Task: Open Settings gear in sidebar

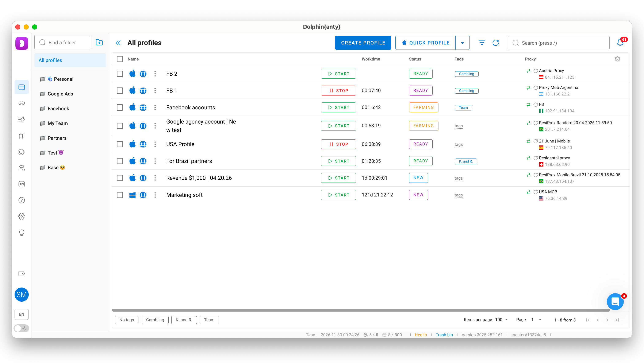Action: coord(22,216)
